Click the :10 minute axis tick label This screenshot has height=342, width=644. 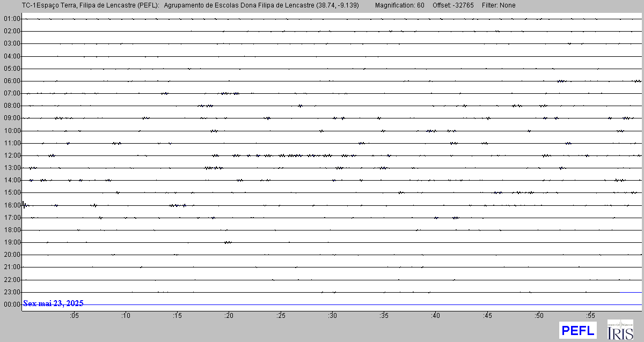pos(126,316)
